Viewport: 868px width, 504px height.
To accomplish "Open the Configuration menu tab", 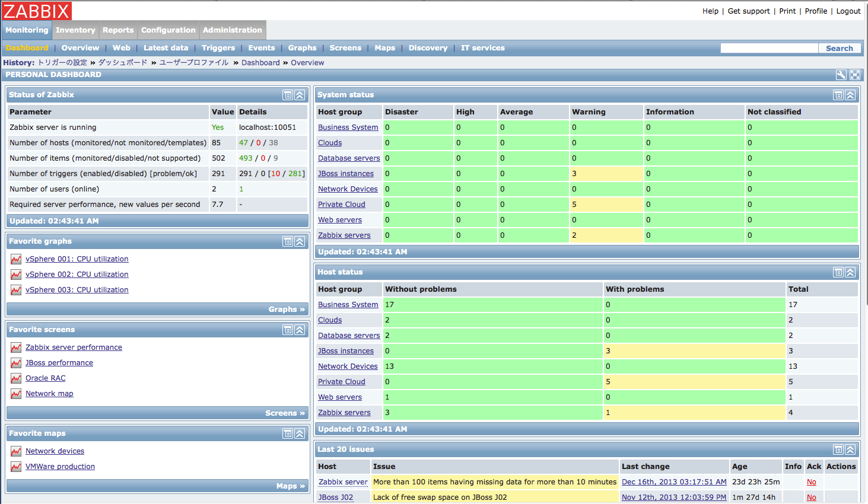I will (x=167, y=30).
